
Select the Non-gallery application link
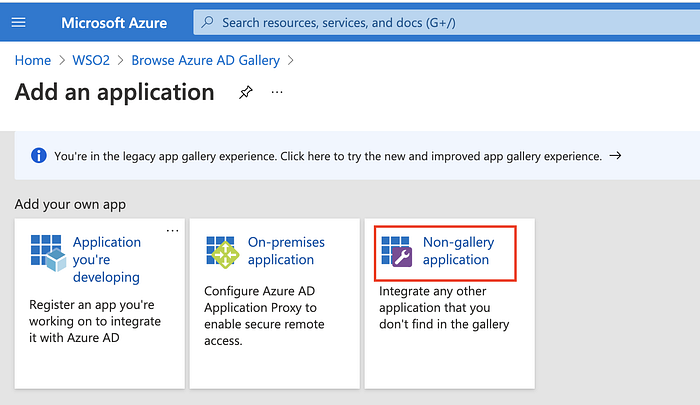tap(458, 251)
